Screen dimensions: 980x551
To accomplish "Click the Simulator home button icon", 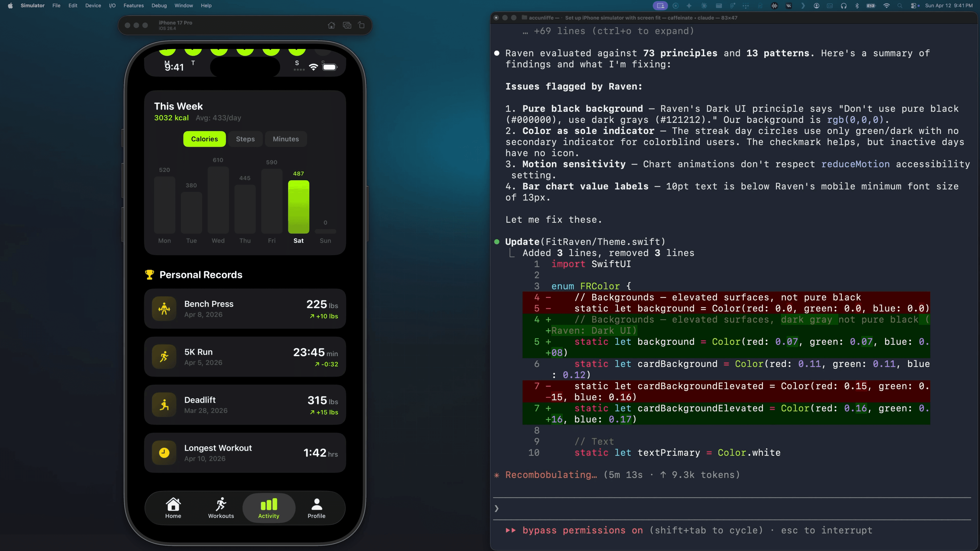I will click(331, 25).
